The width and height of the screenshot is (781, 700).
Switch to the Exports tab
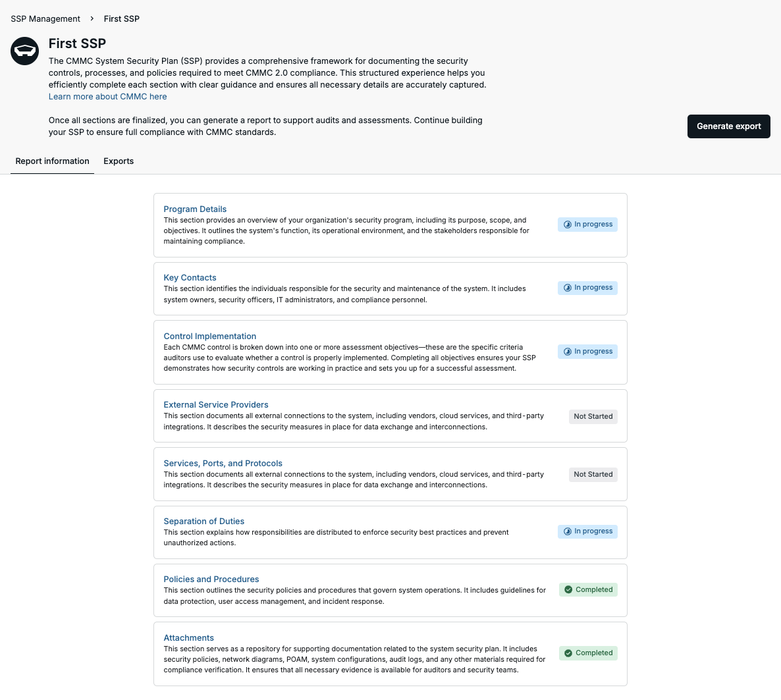pyautogui.click(x=119, y=161)
